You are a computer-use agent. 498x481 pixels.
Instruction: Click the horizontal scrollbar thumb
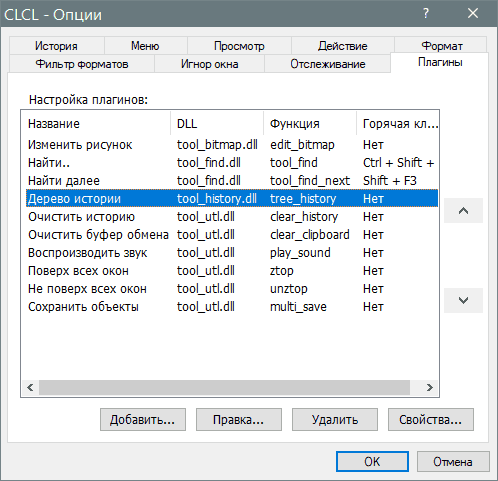pos(224,387)
